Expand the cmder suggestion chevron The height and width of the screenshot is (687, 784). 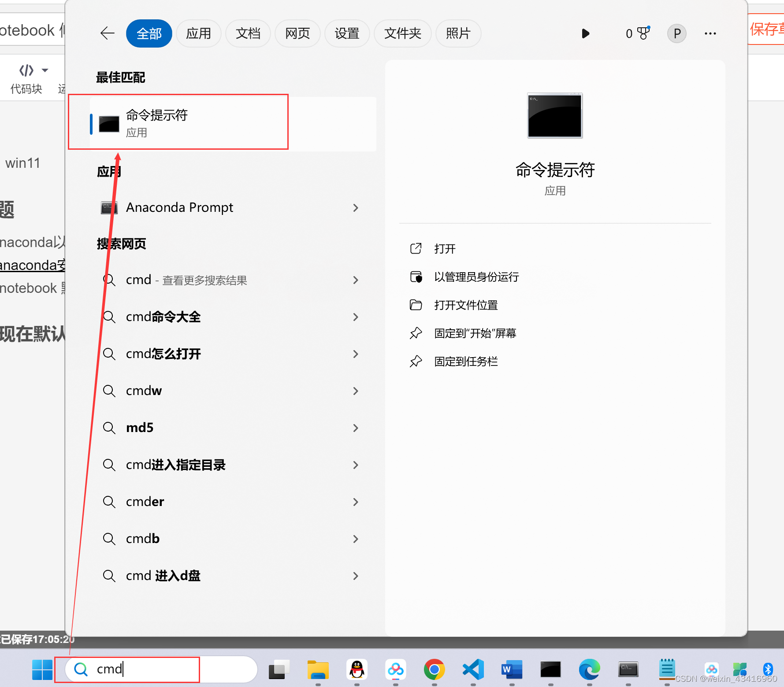point(356,502)
